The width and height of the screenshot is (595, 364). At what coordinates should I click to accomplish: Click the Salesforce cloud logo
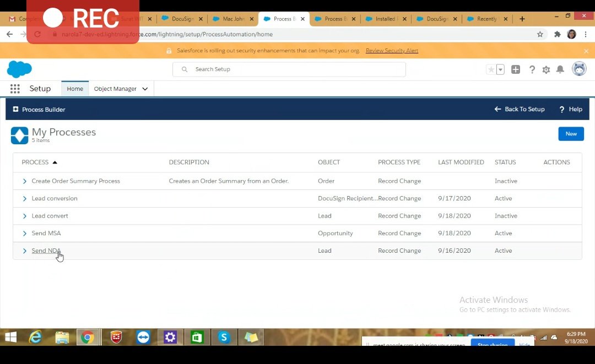(x=19, y=69)
